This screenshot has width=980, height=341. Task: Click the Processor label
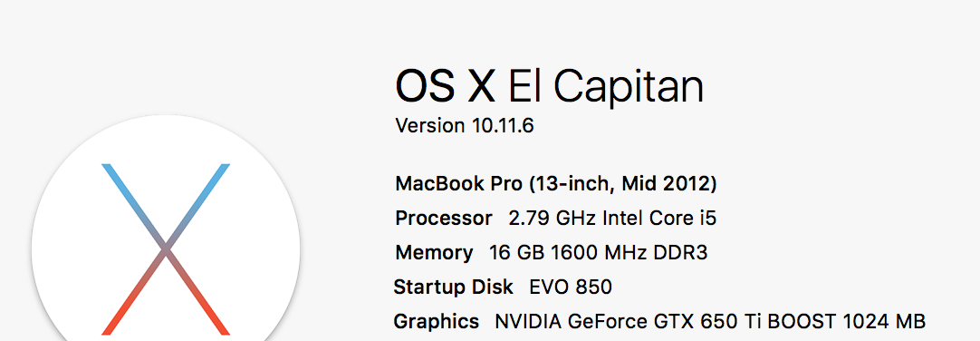[444, 219]
